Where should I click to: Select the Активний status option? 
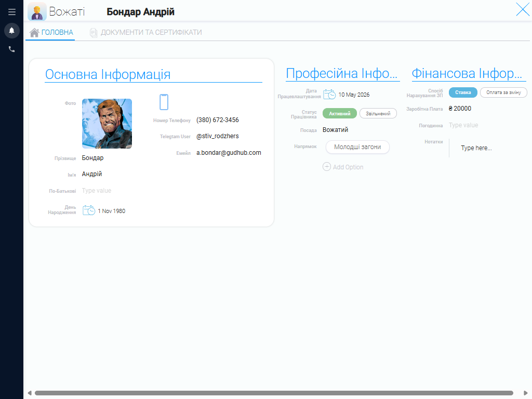[340, 113]
